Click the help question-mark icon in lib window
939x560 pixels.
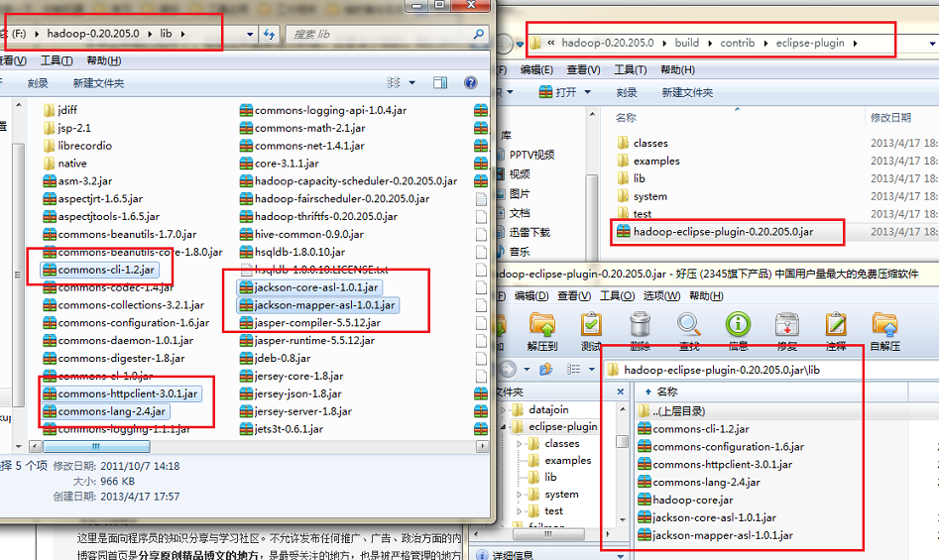click(471, 82)
